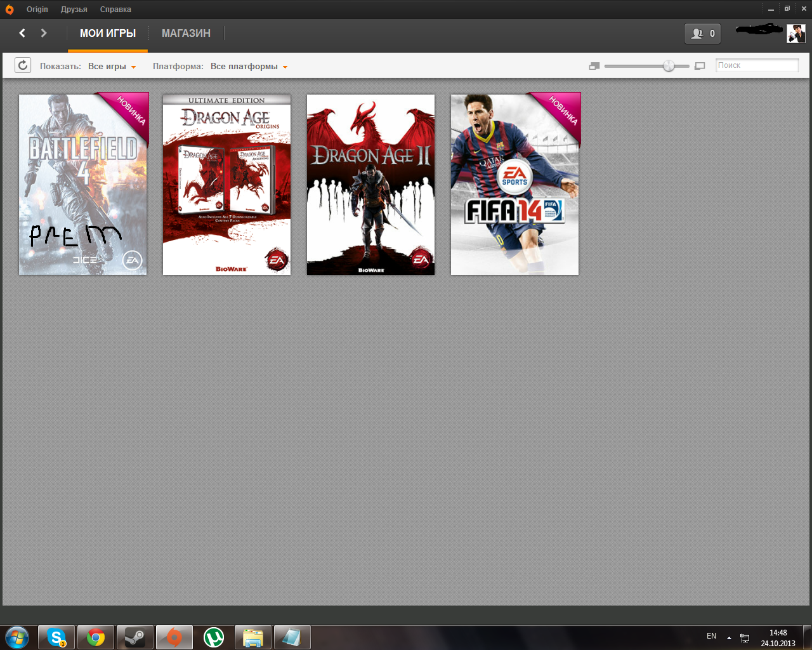Expand the Все игры filter dropdown
The image size is (812, 650).
[x=112, y=66]
